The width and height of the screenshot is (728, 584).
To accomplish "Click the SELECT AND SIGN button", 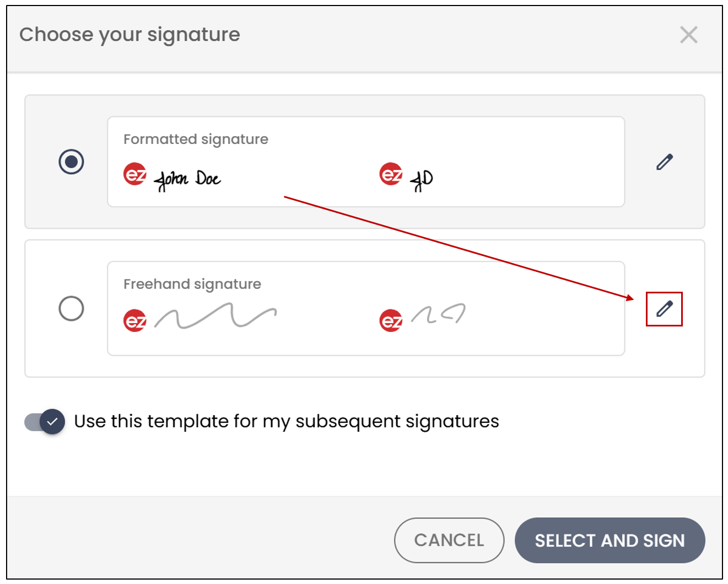I will tap(610, 540).
